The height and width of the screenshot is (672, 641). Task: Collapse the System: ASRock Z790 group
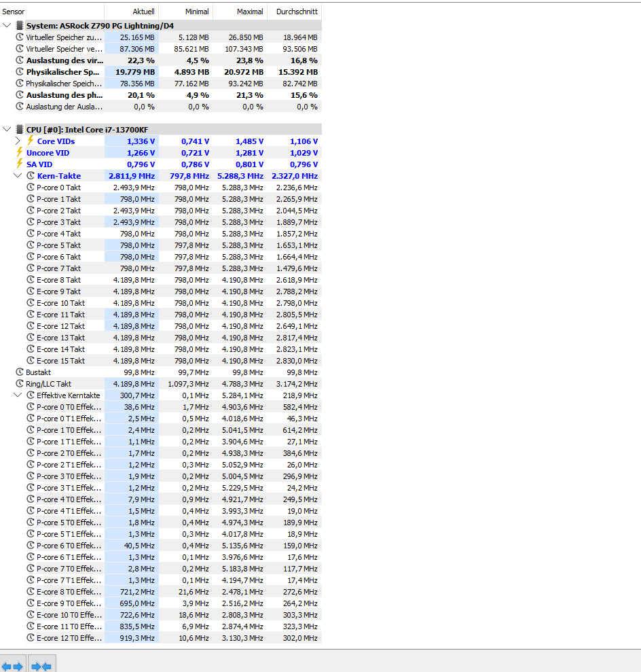click(6, 25)
